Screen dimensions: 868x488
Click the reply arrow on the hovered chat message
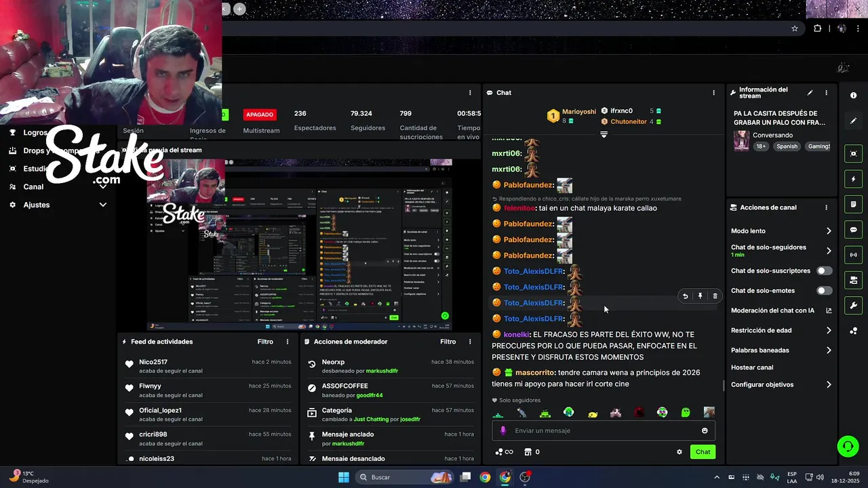(x=685, y=296)
